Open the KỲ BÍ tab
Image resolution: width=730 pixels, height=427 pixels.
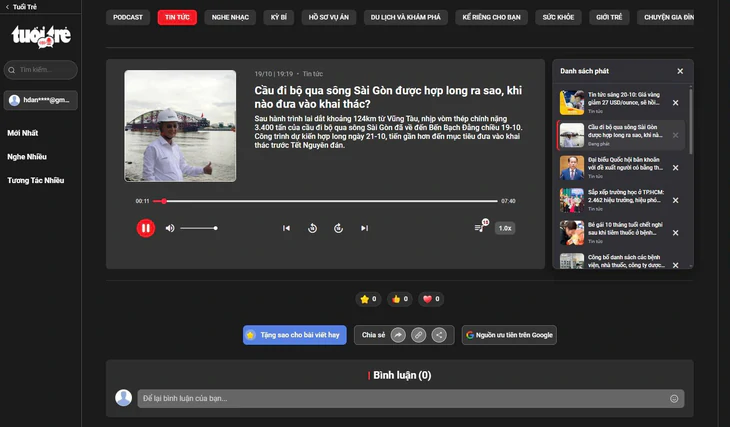point(279,17)
